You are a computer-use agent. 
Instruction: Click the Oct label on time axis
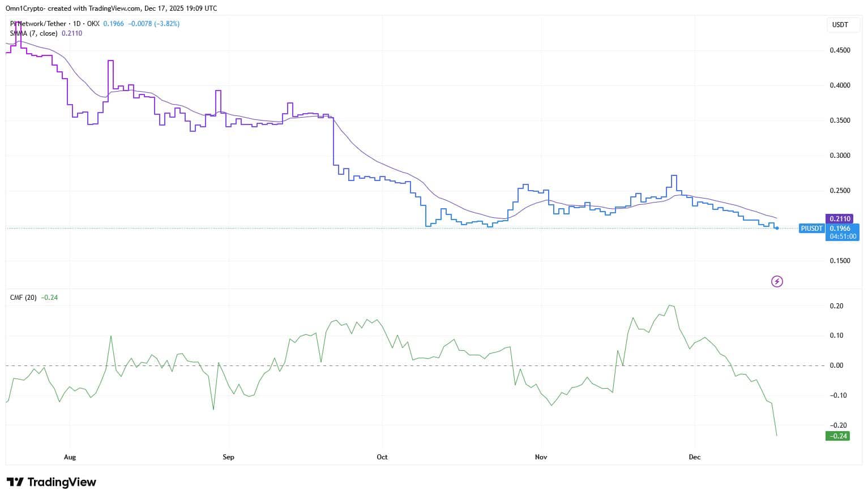pyautogui.click(x=382, y=457)
